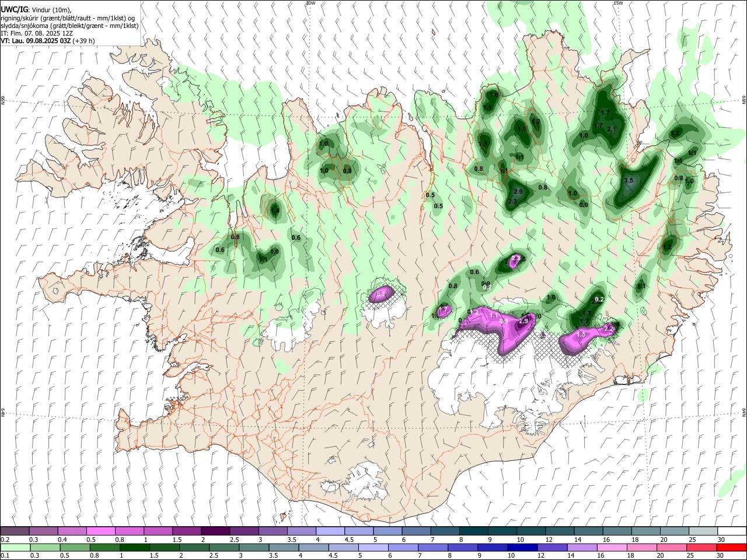Select the navy rain swatch between 10 and 12

coord(522,548)
